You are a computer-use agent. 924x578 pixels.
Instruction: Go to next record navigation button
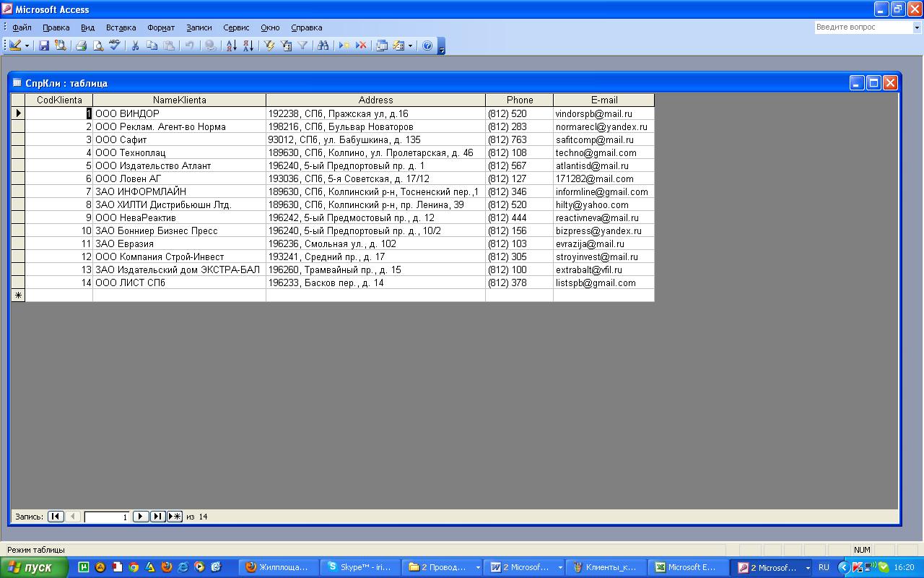[x=141, y=517]
